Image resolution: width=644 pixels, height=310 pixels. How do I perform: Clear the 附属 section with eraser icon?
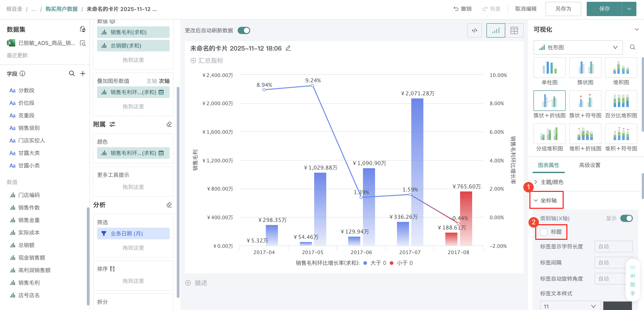pyautogui.click(x=169, y=124)
